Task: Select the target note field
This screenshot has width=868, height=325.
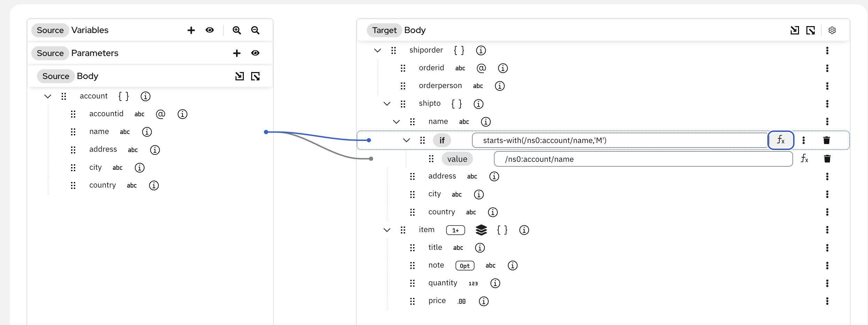Action: [x=436, y=265]
